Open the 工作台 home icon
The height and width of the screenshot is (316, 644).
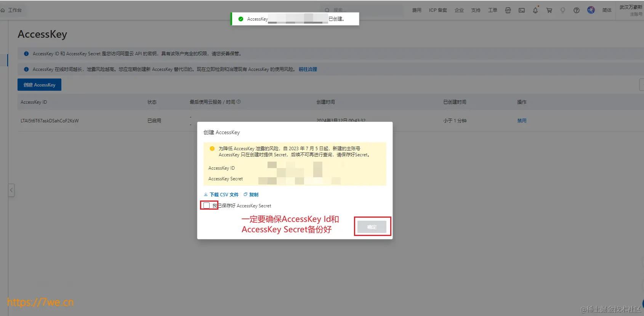(3, 10)
